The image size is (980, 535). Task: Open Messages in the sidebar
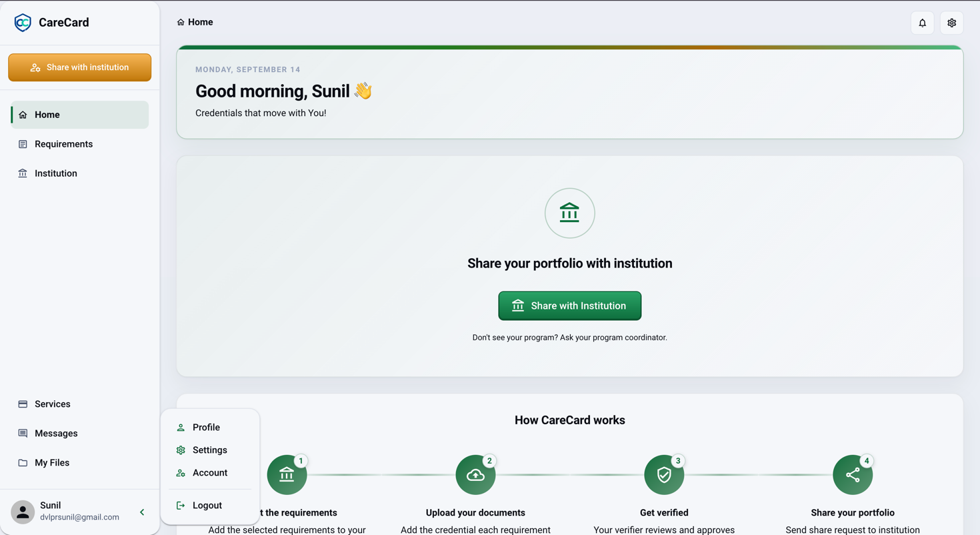pyautogui.click(x=80, y=434)
